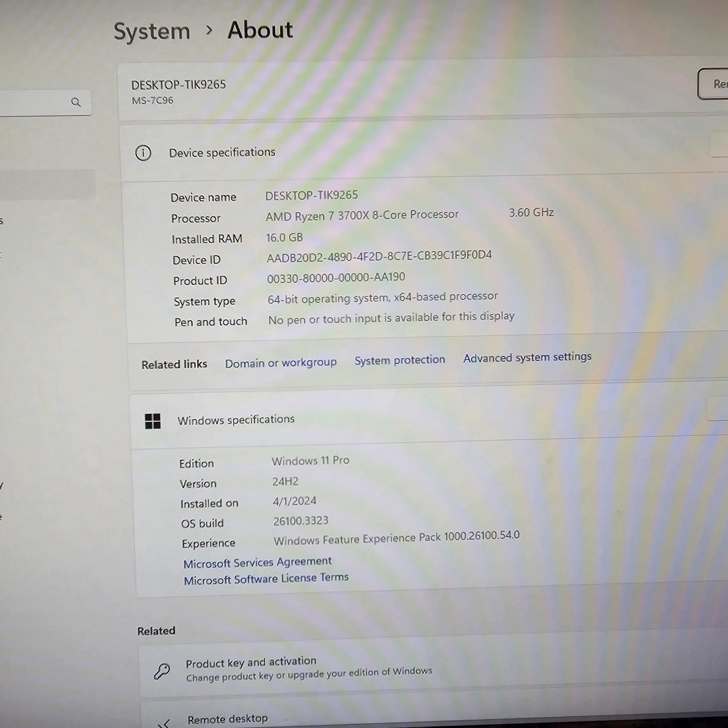Collapse the Windows specifications section
728x728 pixels.
pyautogui.click(x=717, y=408)
